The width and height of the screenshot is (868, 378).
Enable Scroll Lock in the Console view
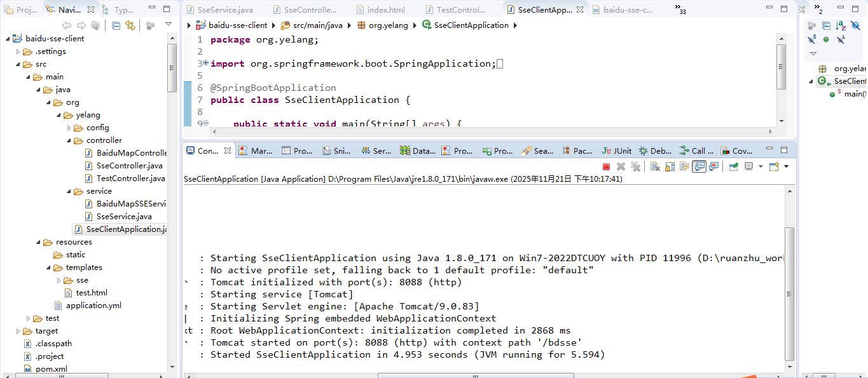point(668,166)
